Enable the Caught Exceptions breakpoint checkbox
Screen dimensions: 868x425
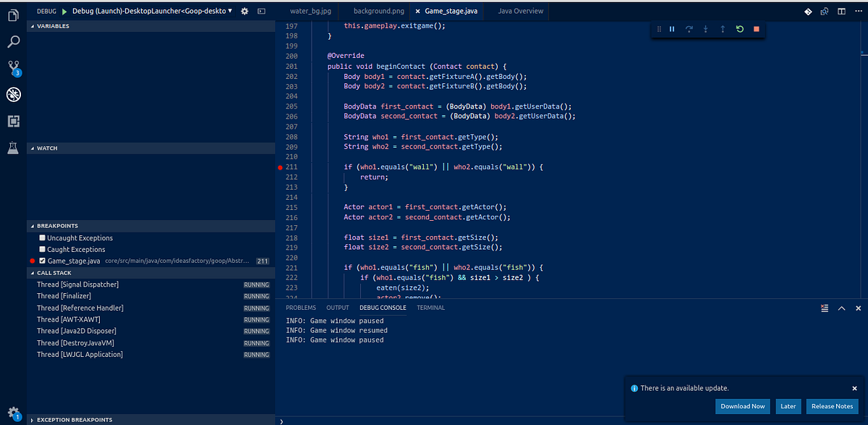point(41,249)
